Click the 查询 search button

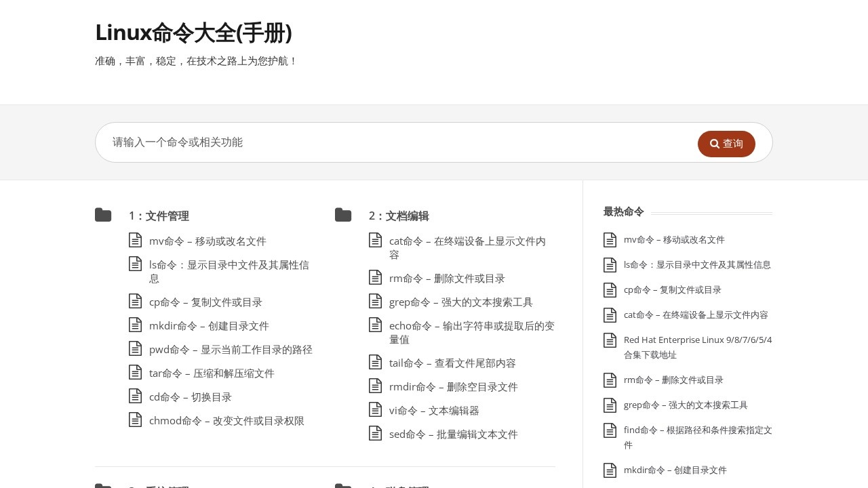(726, 144)
